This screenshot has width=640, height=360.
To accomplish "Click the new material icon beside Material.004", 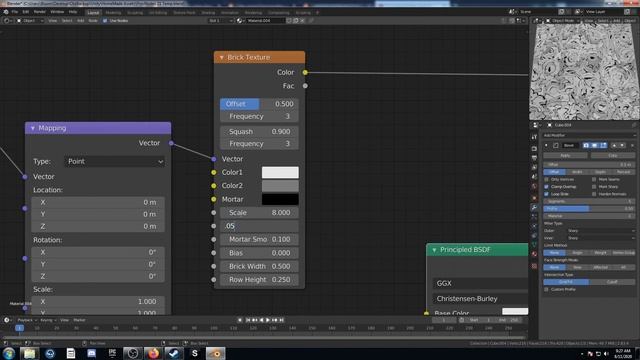I will pyautogui.click(x=296, y=20).
